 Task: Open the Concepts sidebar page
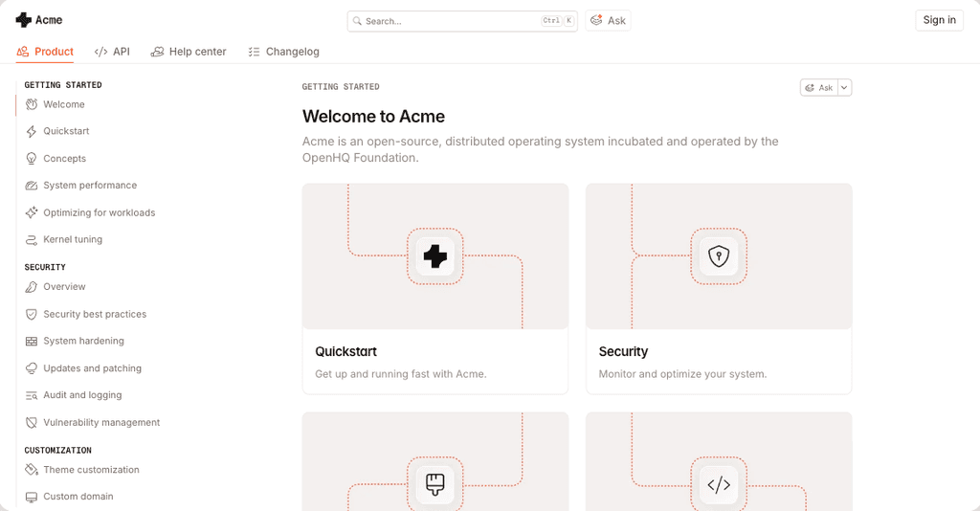coord(64,159)
